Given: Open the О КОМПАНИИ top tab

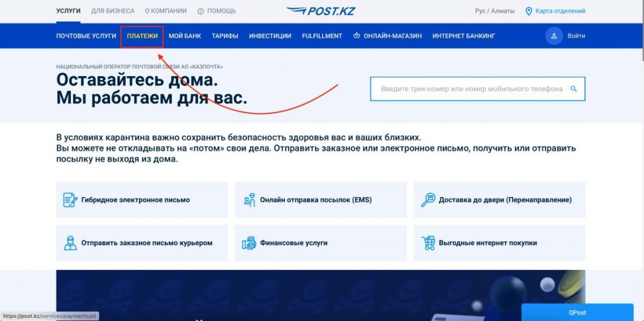Looking at the screenshot, I should click(x=166, y=11).
